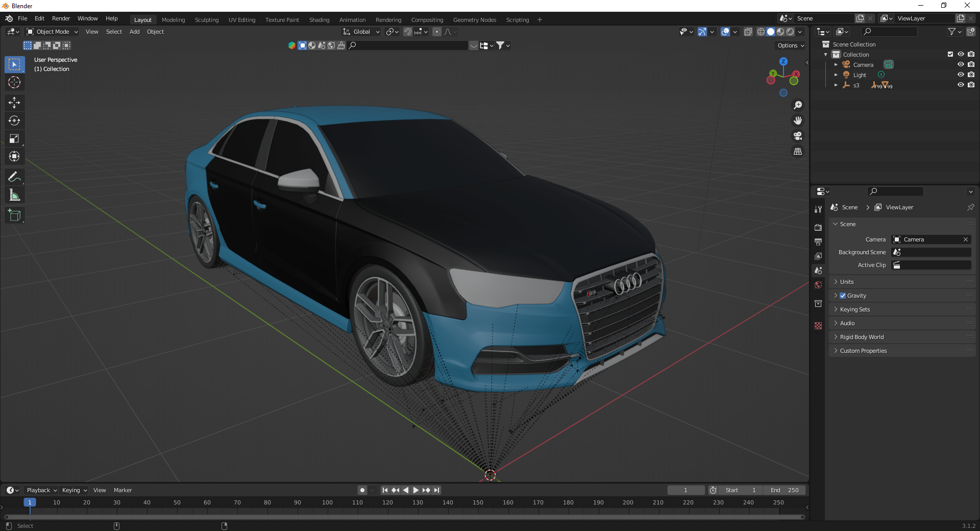Play the animation
Viewport: 980px width, 531px height.
[415, 490]
